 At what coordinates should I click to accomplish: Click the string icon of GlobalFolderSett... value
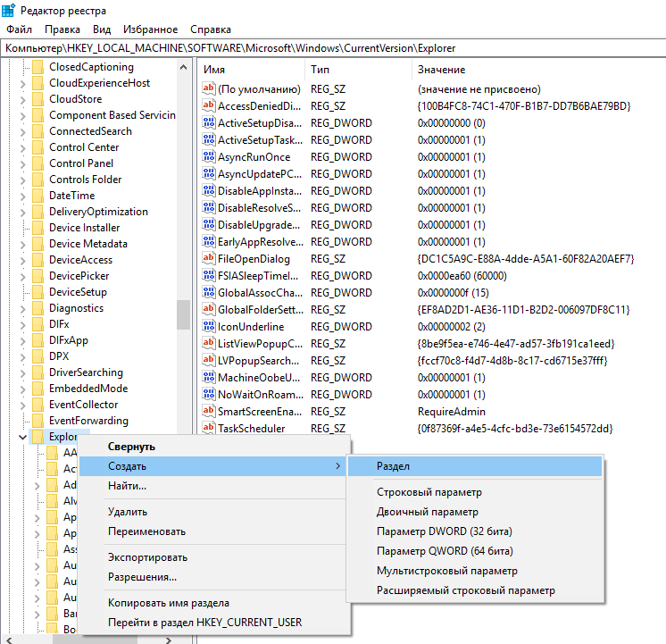(208, 309)
